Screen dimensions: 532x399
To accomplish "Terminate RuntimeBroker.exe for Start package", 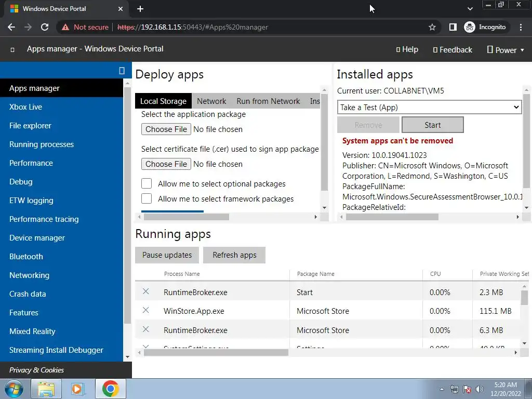I will click(146, 291).
